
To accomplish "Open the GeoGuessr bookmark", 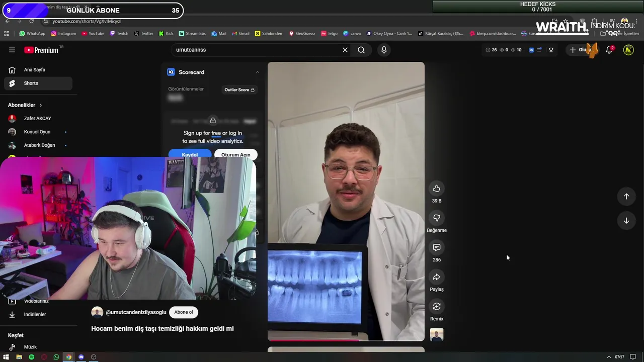I will [x=302, y=34].
